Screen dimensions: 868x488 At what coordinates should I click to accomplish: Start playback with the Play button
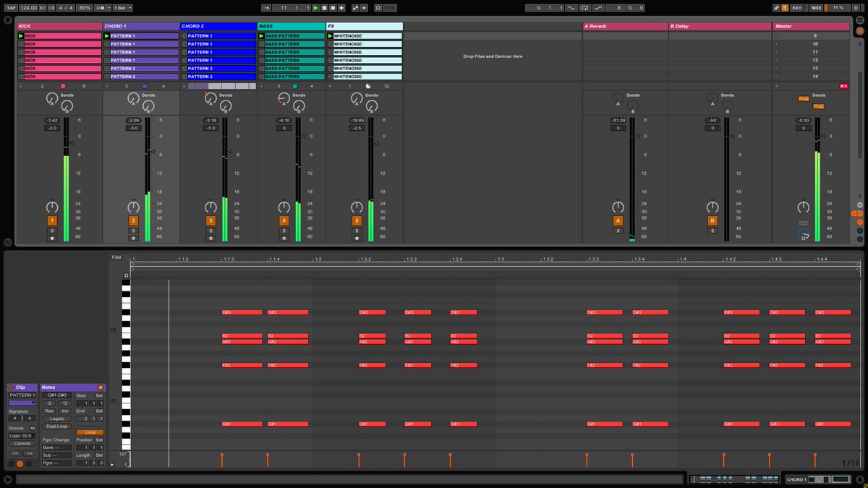[315, 7]
